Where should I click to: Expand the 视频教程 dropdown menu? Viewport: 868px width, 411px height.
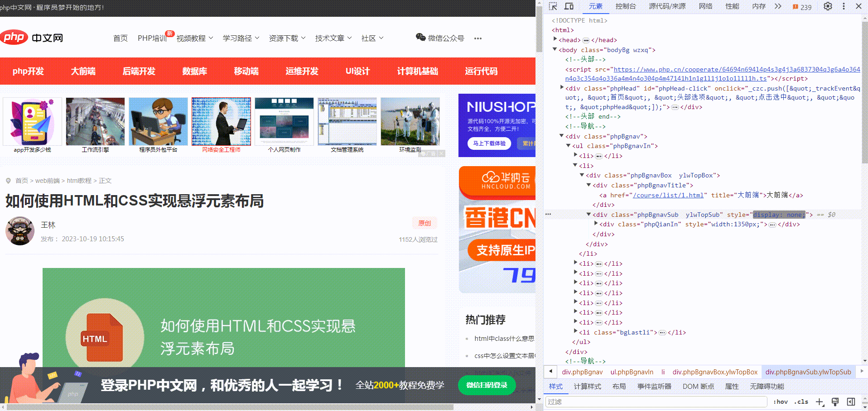[x=194, y=38]
